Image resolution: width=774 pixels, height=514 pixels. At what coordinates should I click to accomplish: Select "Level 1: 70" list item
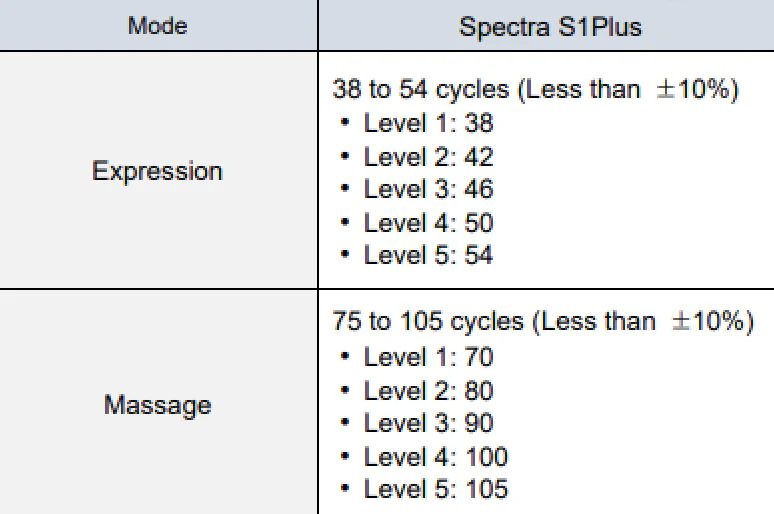(428, 357)
